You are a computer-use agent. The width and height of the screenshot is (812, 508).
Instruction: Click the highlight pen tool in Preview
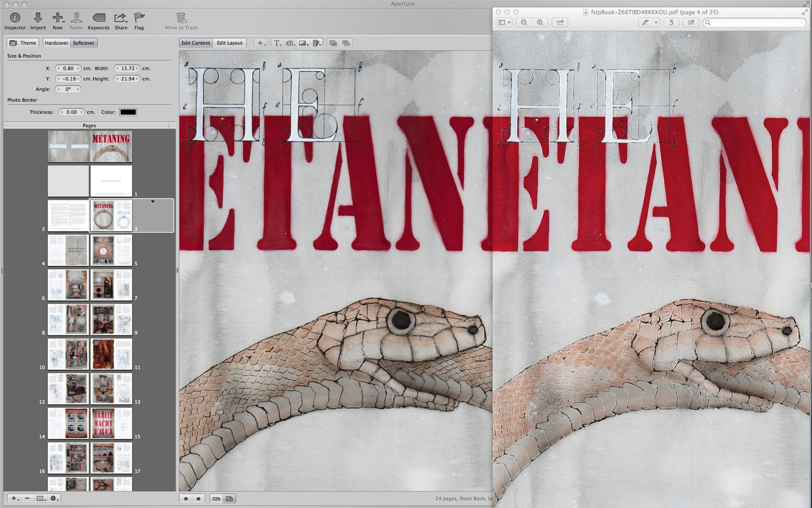[645, 23]
